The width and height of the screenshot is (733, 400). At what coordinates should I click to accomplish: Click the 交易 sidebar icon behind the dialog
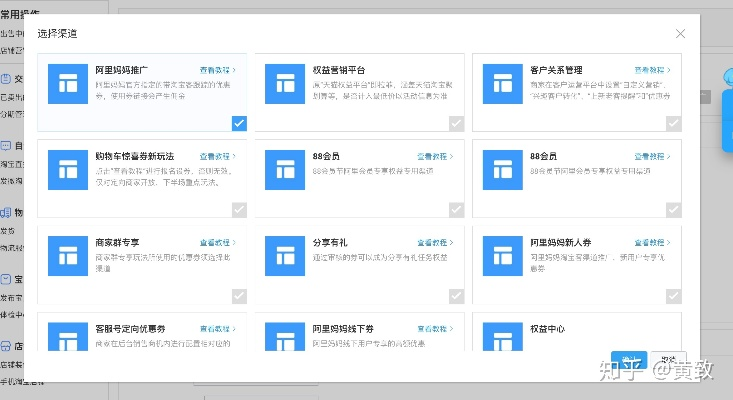click(6, 79)
